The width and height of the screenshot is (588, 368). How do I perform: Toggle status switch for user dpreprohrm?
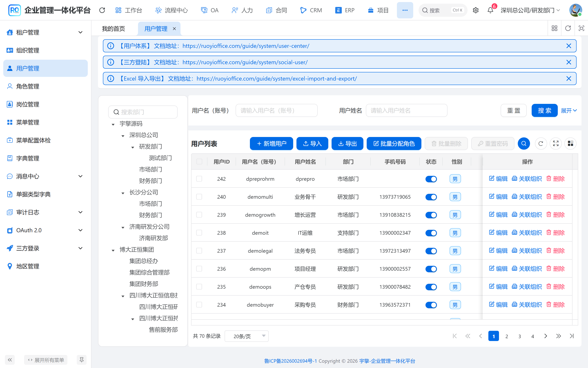(431, 179)
